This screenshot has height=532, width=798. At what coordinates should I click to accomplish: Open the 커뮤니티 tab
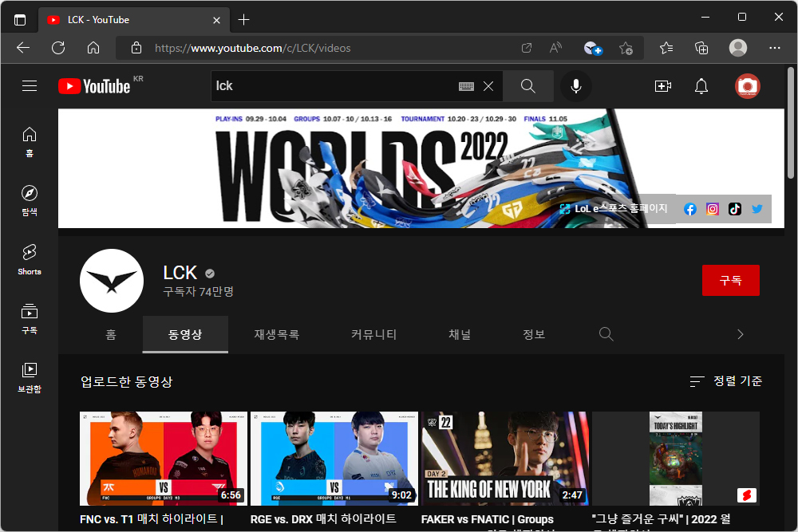(x=373, y=335)
